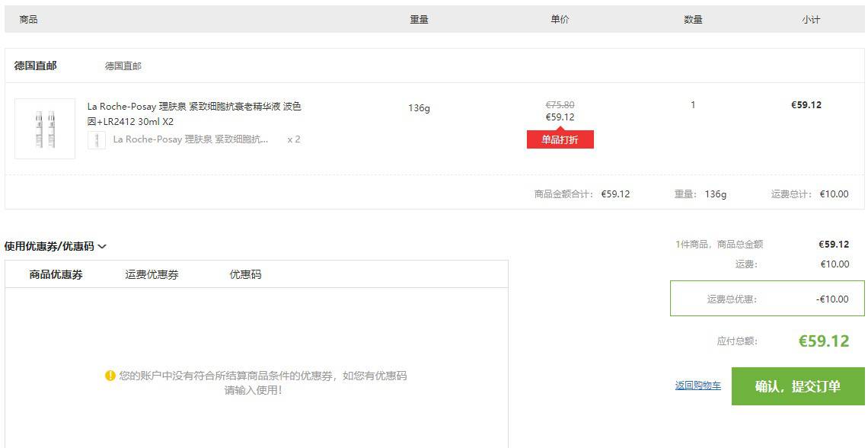
Task: Click the €10.00 value beside 运费总计
Action: (x=834, y=194)
